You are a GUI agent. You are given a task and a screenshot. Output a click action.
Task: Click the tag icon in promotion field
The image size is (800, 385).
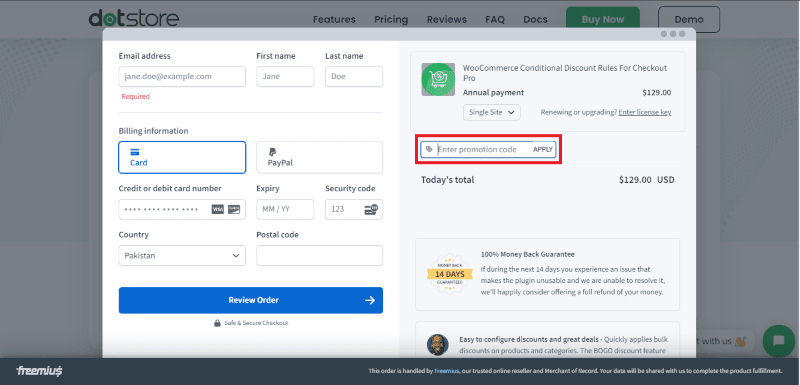(x=429, y=149)
